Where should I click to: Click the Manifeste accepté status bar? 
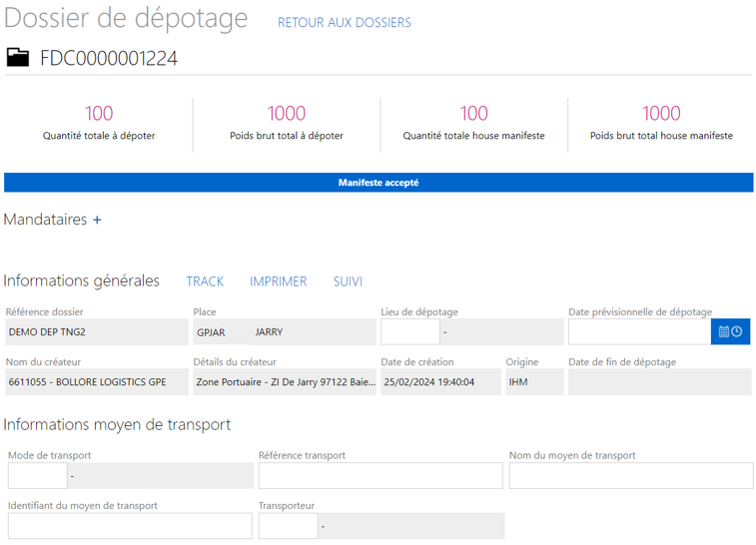(x=378, y=183)
